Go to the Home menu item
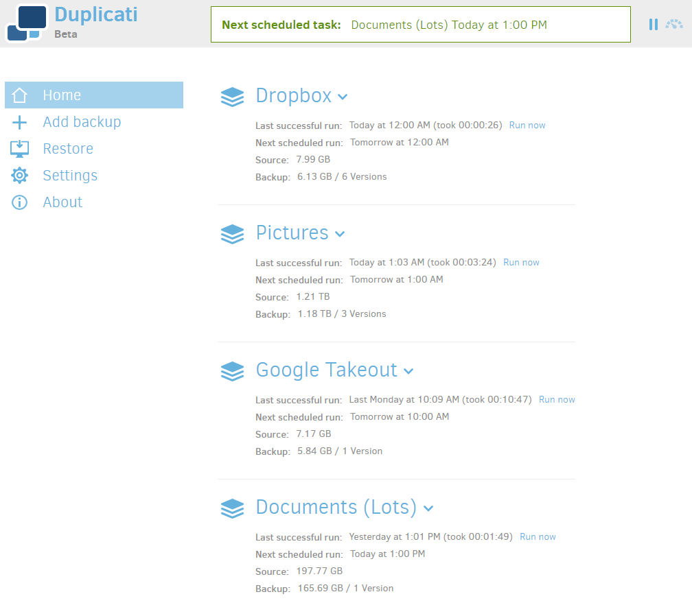The height and width of the screenshot is (616, 692). click(94, 95)
